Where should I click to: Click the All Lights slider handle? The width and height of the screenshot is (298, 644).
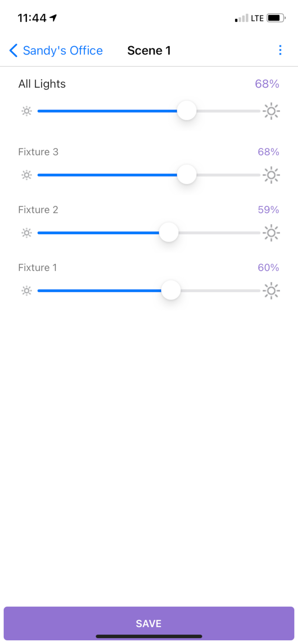coord(187,110)
